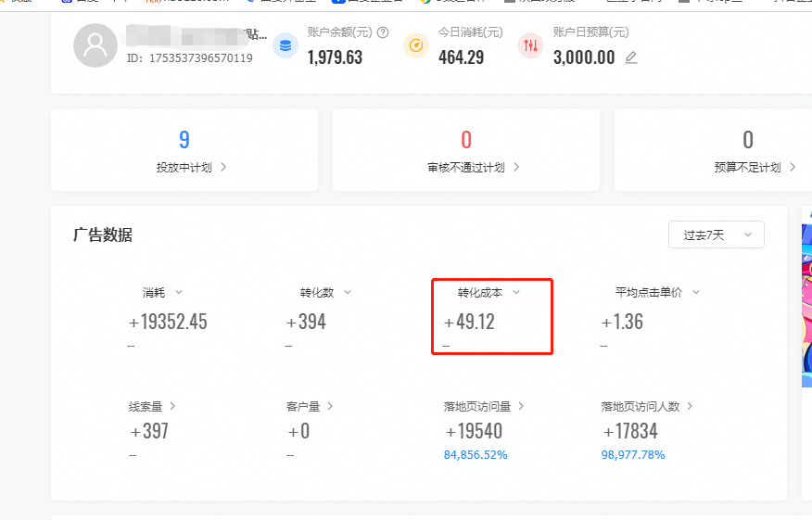Viewport: 812px width, 520px height.
Task: Click the conversion cost +49.12
Action: [469, 322]
